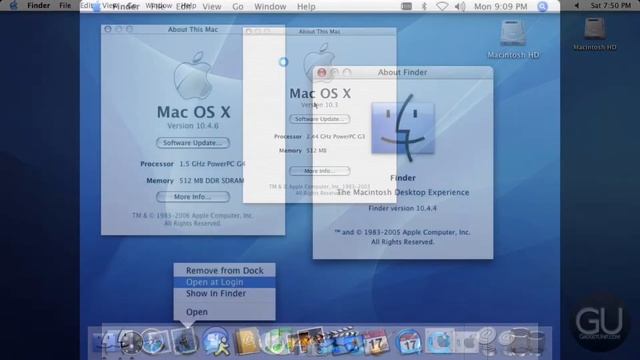
Task: Close the About Finder window
Action: (x=322, y=72)
